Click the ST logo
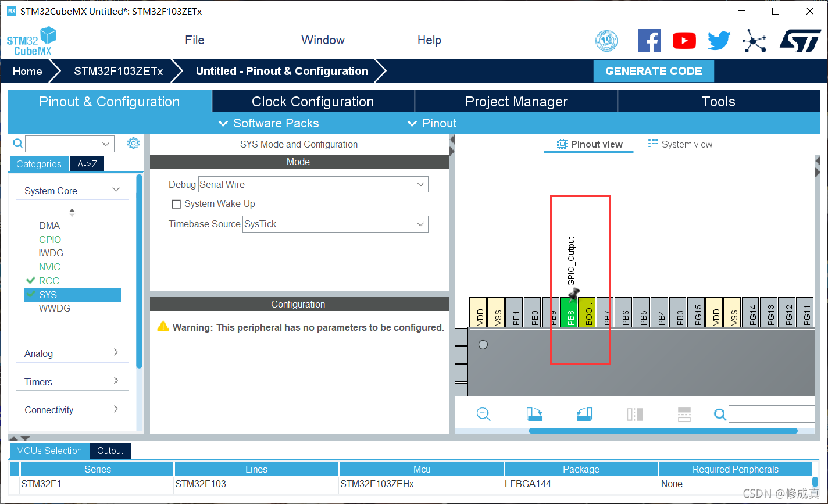Screen dimensions: 828x504 click(x=800, y=40)
